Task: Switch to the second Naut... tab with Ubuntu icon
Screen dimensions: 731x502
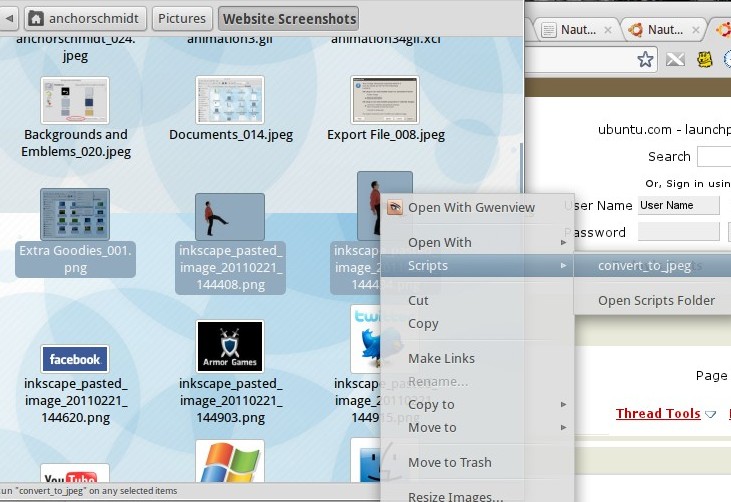Action: 662,30
